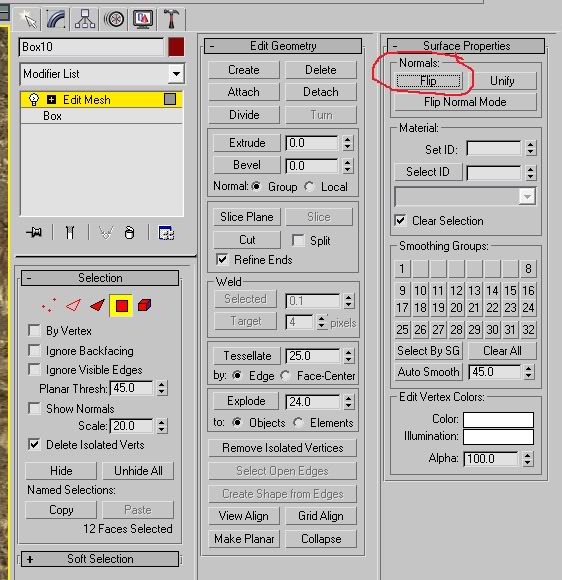Viewport: 562px width, 580px height.
Task: Open the Create command panel tab
Action: 28,19
